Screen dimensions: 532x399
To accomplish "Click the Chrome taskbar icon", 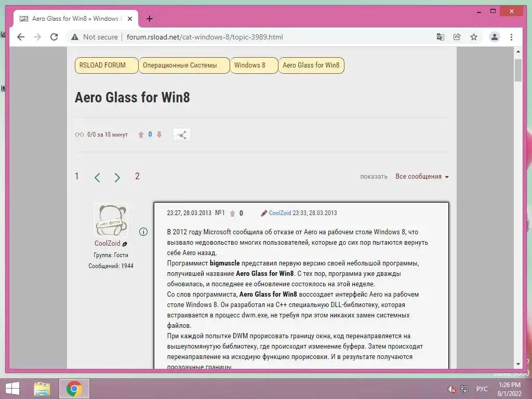I will click(74, 389).
